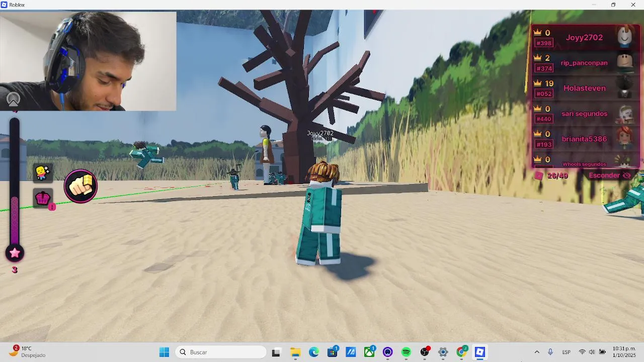This screenshot has height=362, width=644.
Task: Open the pink shop basket icon
Action: [x=43, y=198]
